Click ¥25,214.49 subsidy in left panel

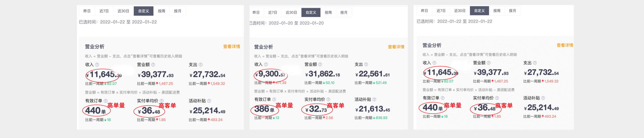point(207,110)
